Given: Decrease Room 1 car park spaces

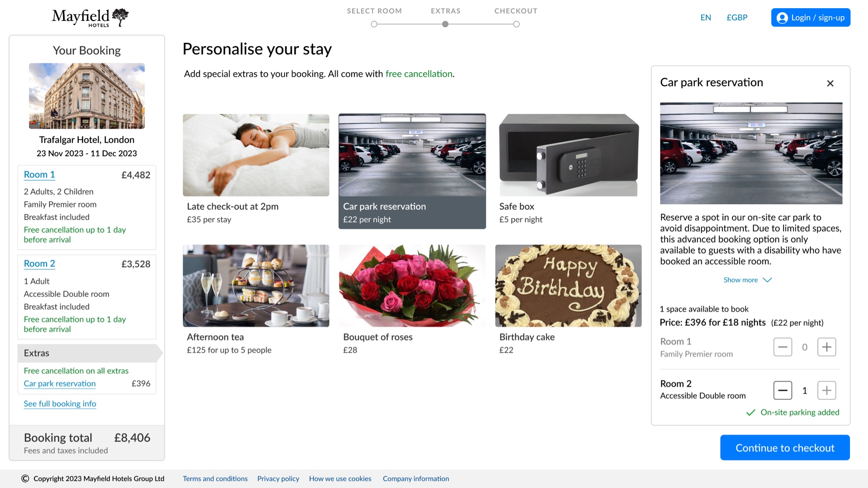Looking at the screenshot, I should 783,347.
